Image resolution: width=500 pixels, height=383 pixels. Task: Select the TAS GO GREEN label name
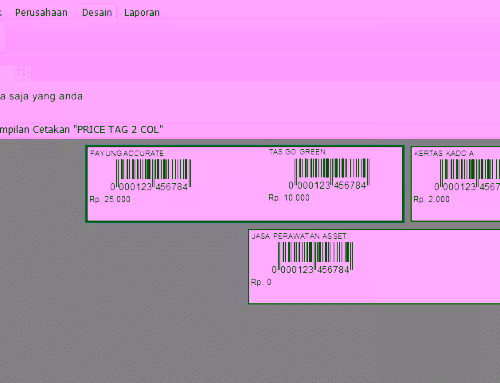tap(297, 152)
